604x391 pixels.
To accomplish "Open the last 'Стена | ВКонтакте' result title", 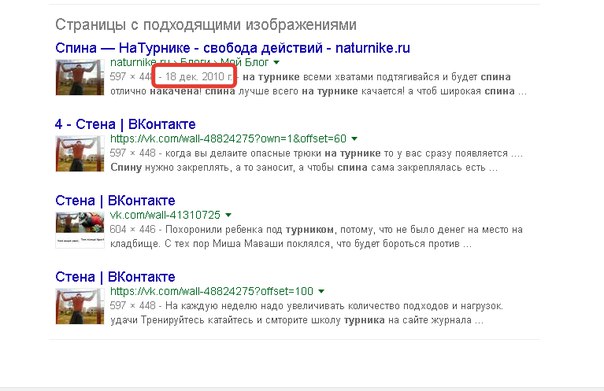I will (x=115, y=277).
